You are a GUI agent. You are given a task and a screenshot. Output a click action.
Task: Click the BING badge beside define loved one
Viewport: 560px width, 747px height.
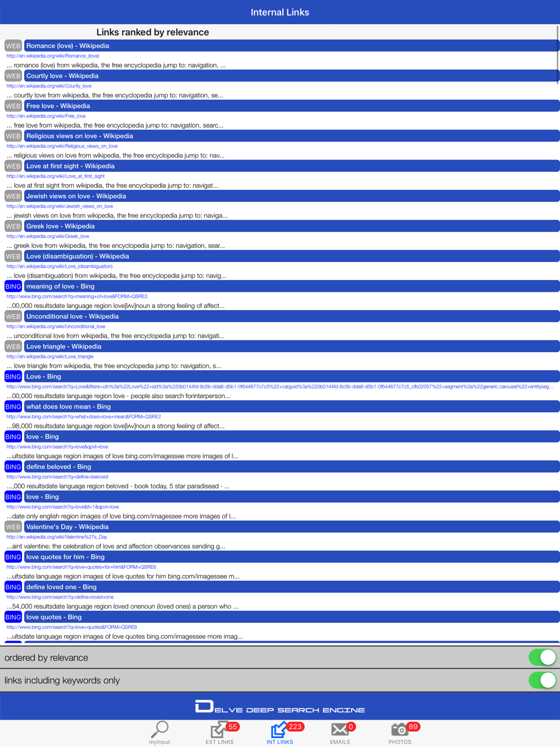coord(13,587)
